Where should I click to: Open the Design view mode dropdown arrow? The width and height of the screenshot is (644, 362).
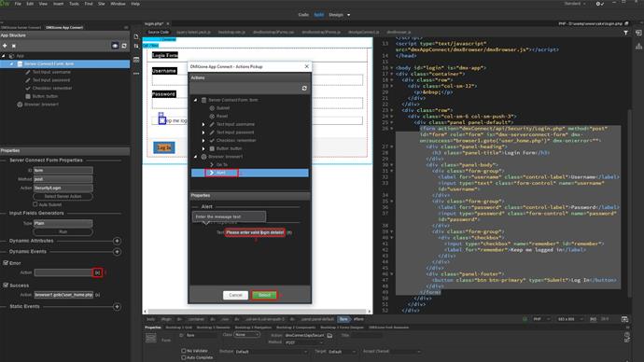point(349,15)
